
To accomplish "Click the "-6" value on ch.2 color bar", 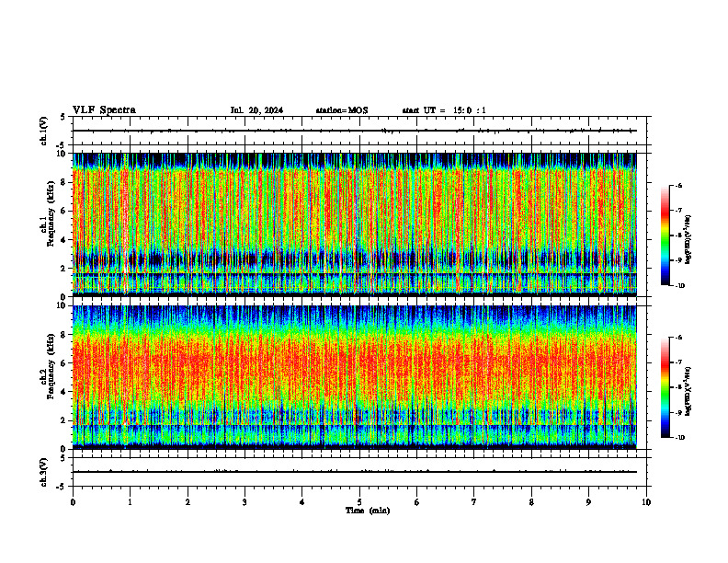I will (678, 338).
